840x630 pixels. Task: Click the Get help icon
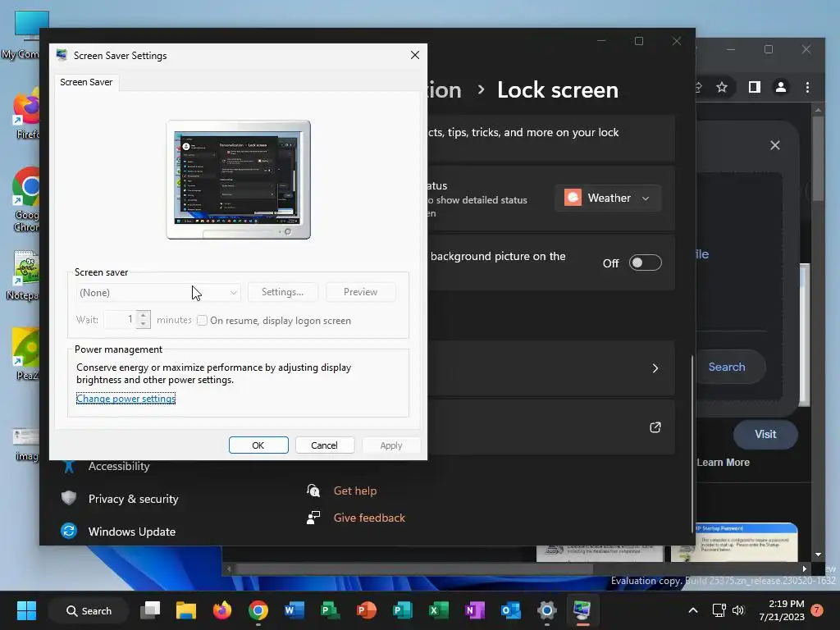tap(313, 491)
